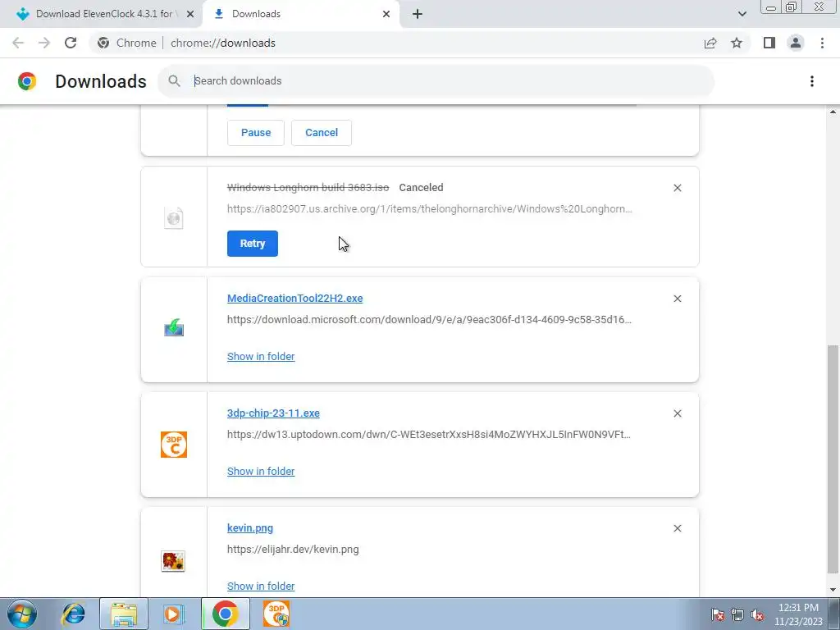Open the Chrome profile avatar
Viewport: 840px width, 630px height.
(x=796, y=43)
